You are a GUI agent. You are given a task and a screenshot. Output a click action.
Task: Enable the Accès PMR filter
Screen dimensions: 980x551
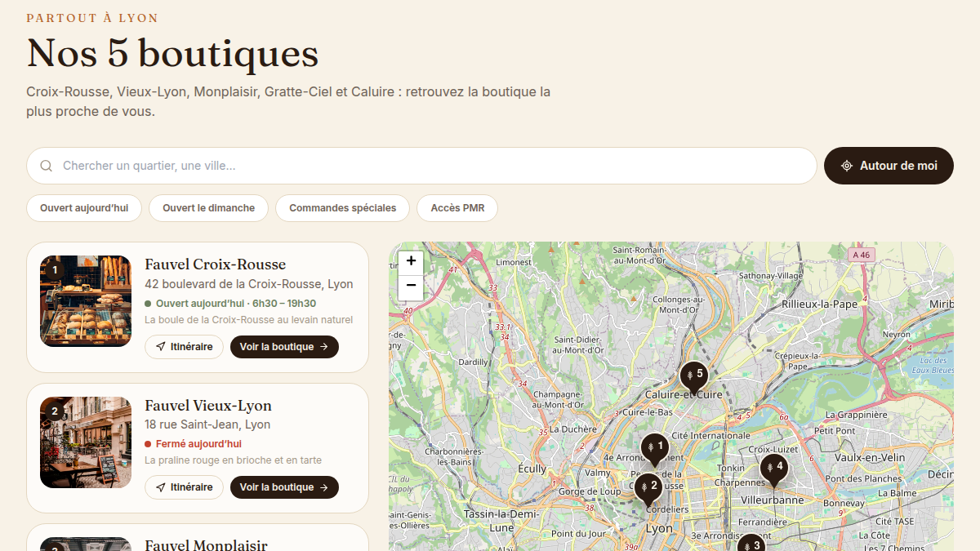coord(457,208)
